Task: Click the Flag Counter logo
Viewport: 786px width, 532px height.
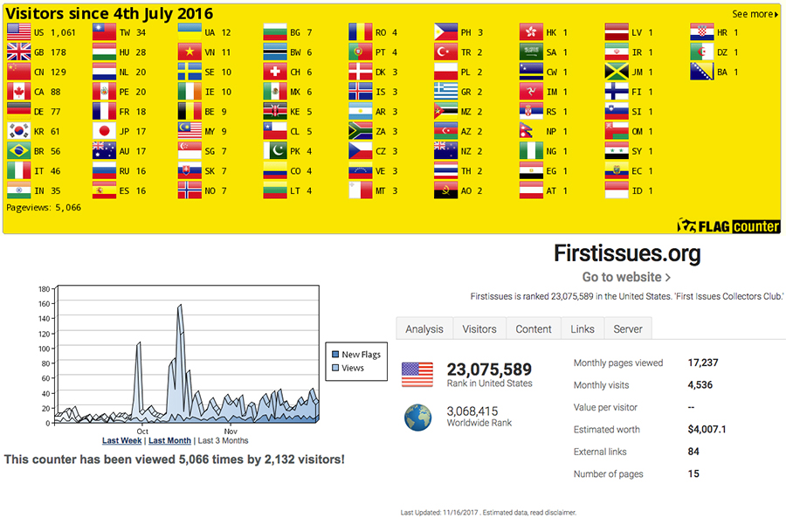Action: 728,226
